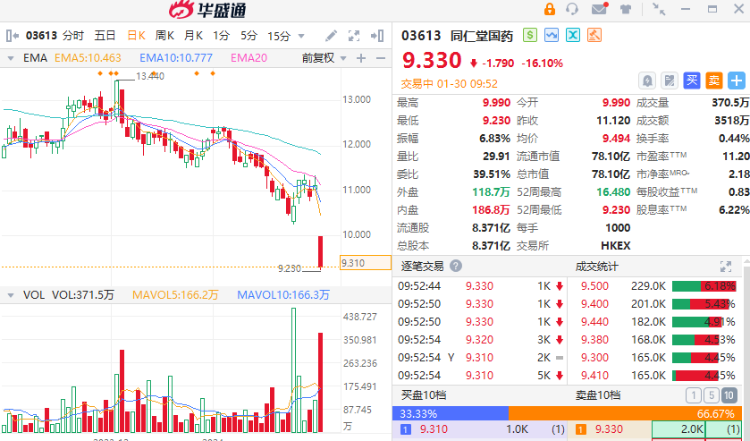750x441 pixels.
Task: Expand the EMA indicator dropdown triangle
Action: click(x=11, y=59)
